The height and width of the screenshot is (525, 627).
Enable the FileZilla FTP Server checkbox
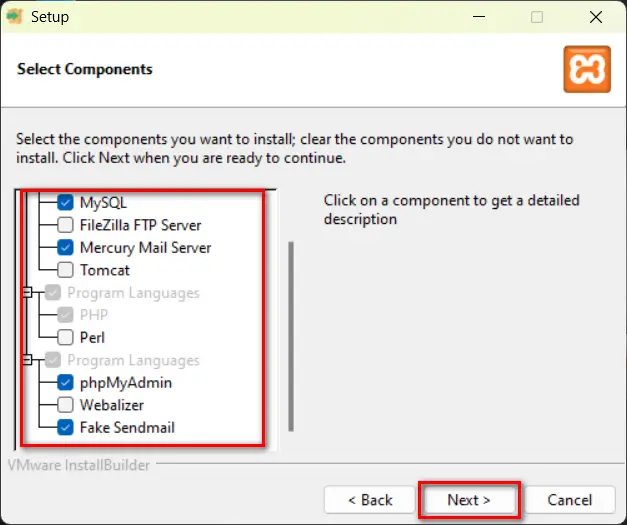(65, 225)
